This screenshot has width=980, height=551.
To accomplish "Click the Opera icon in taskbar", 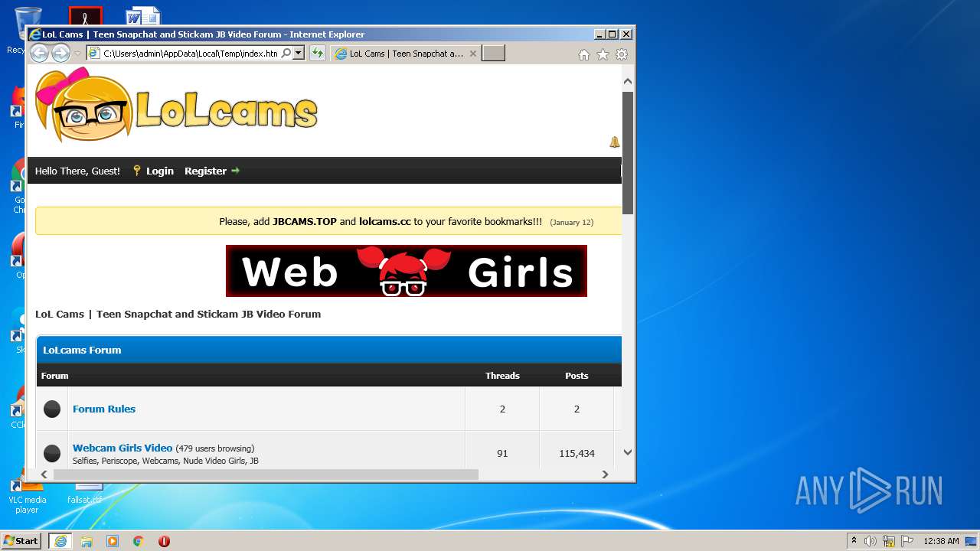I will (164, 541).
